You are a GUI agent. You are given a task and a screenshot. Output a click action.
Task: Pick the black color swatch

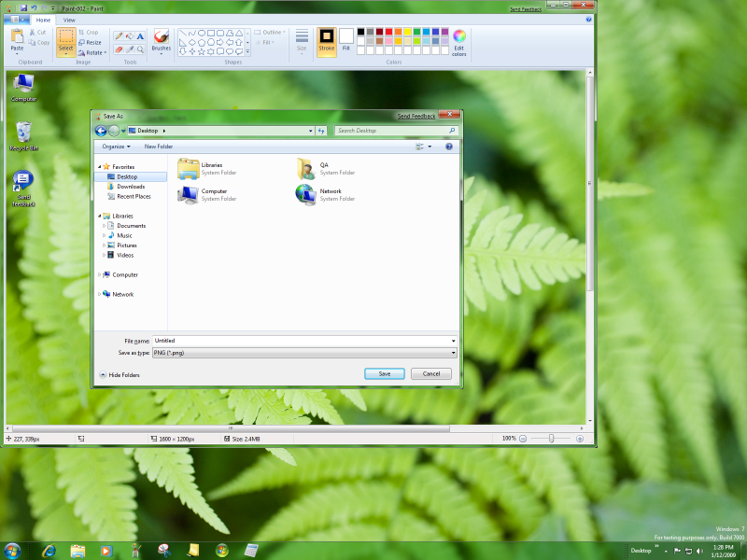[x=360, y=32]
